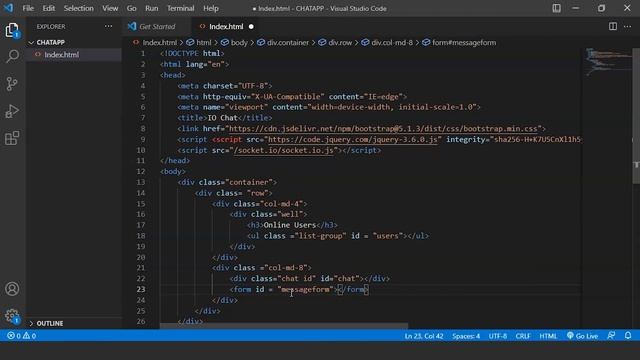Image resolution: width=640 pixels, height=360 pixels.
Task: Change language mode HTML
Action: point(548,336)
